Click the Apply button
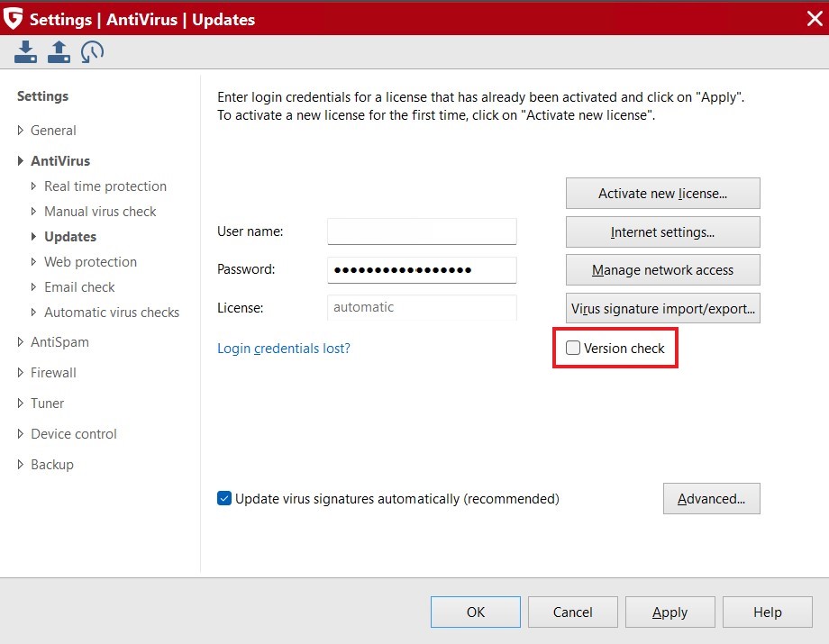Viewport: 829px width, 644px height. (670, 612)
